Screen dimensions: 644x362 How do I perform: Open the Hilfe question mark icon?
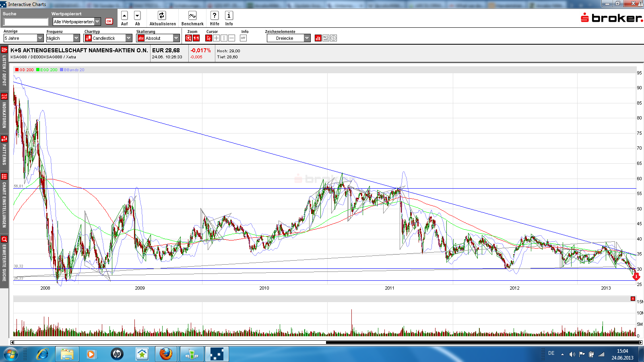point(215,16)
